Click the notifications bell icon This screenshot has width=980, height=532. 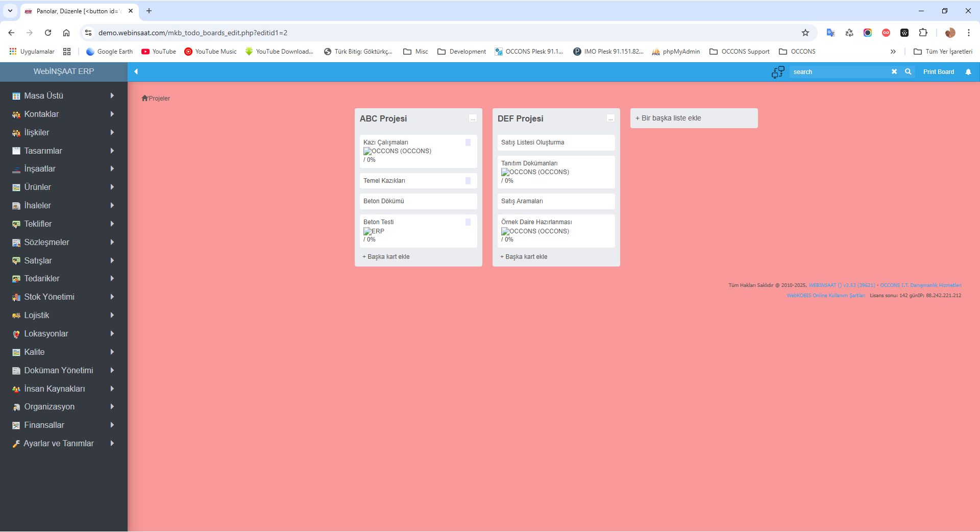[968, 72]
